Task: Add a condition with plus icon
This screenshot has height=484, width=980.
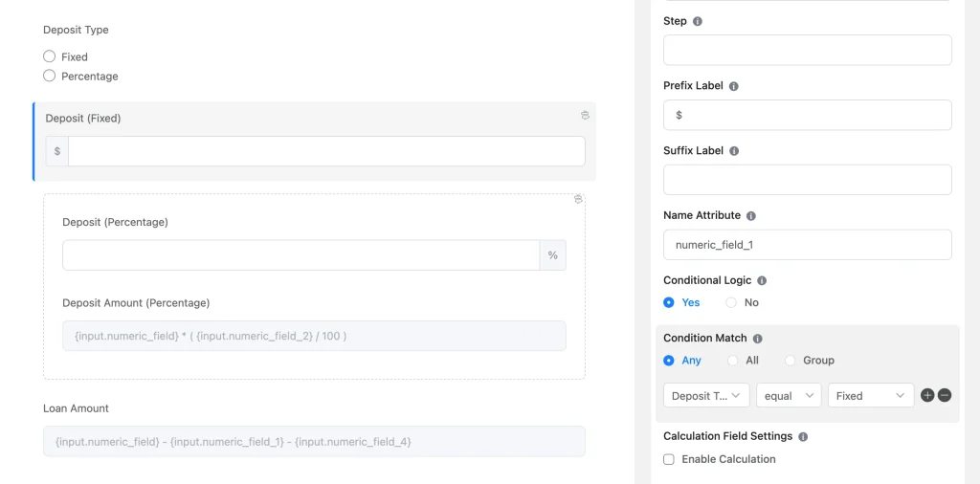Action: click(x=927, y=395)
